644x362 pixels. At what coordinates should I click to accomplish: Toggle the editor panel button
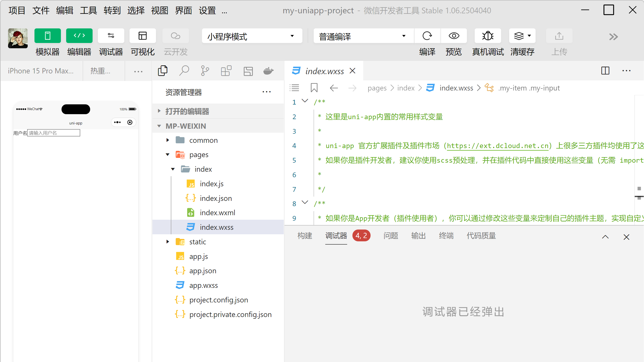pyautogui.click(x=79, y=36)
